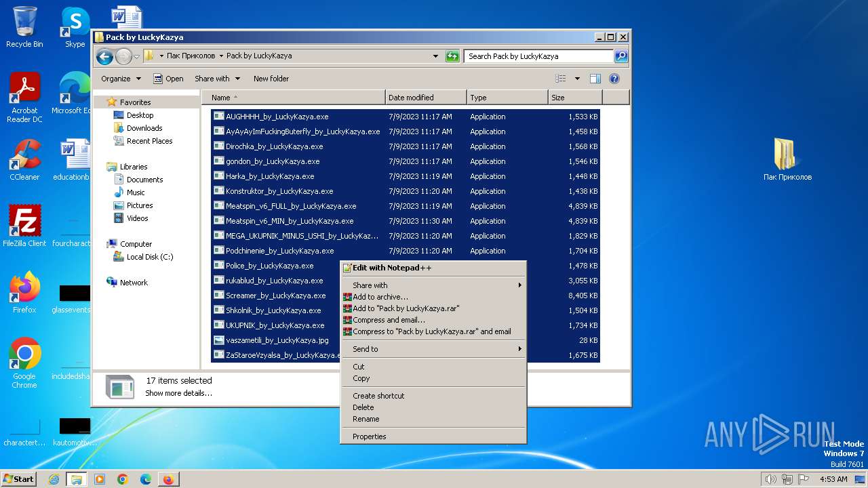Image resolution: width=868 pixels, height=488 pixels.
Task: Select Copy from the context menu
Action: pos(433,378)
